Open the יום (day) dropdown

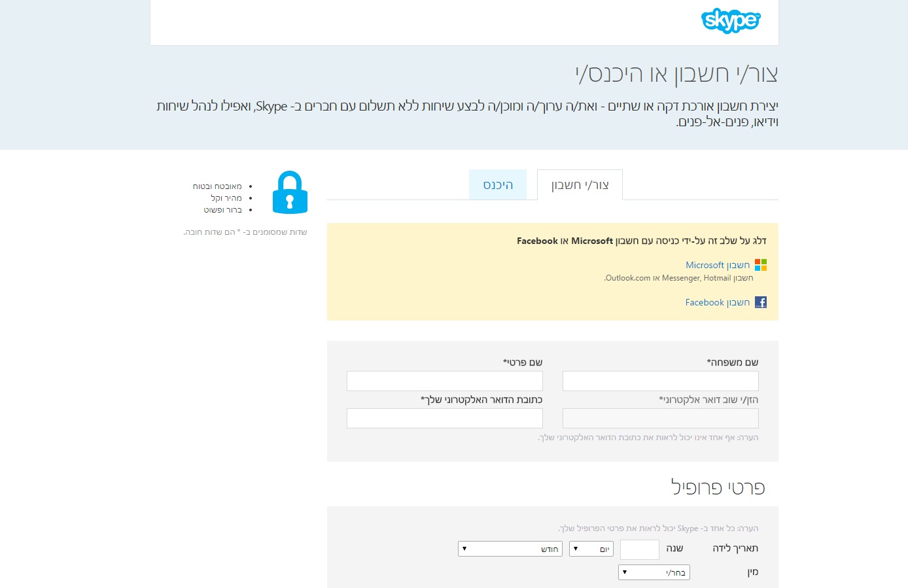point(591,549)
